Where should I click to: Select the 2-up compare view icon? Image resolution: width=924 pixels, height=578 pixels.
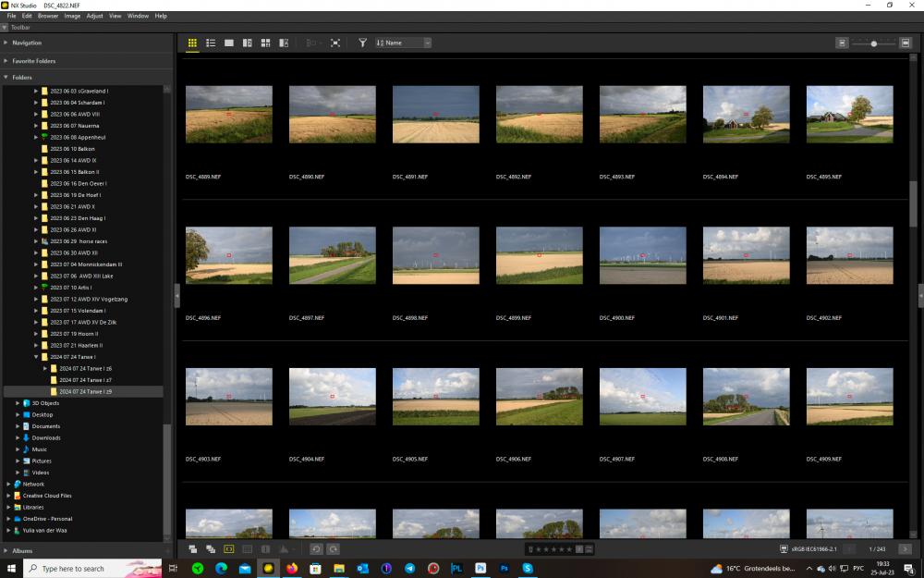click(247, 43)
